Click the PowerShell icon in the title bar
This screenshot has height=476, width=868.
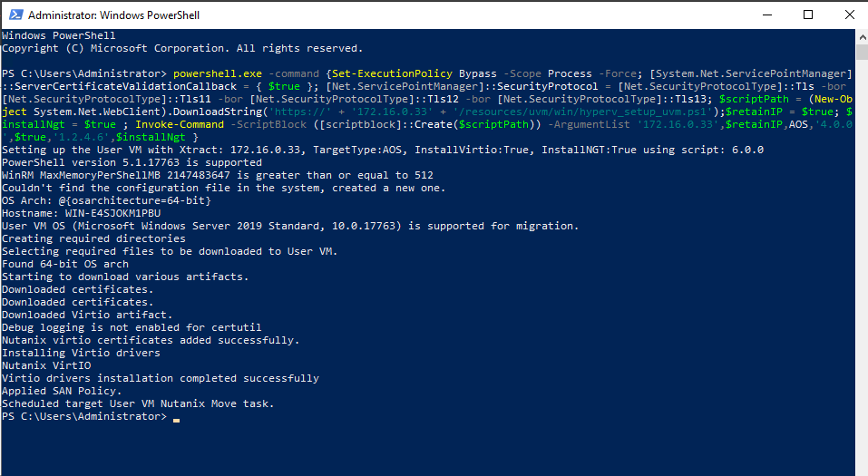(14, 15)
